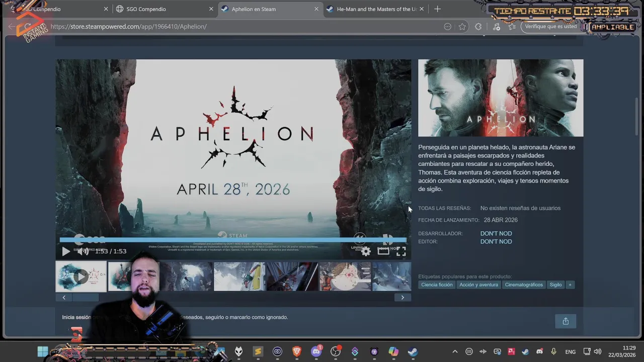The width and height of the screenshot is (644, 362).
Task: Click the tray microphone icon
Action: (553, 352)
